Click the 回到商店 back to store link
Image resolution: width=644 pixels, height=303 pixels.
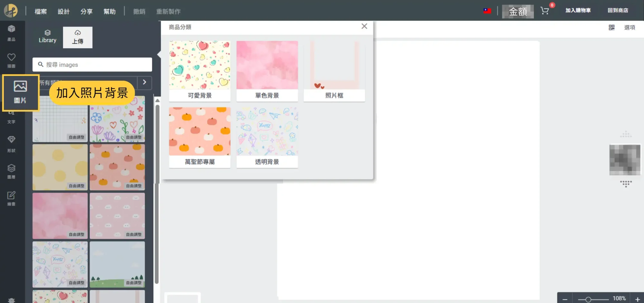(618, 11)
